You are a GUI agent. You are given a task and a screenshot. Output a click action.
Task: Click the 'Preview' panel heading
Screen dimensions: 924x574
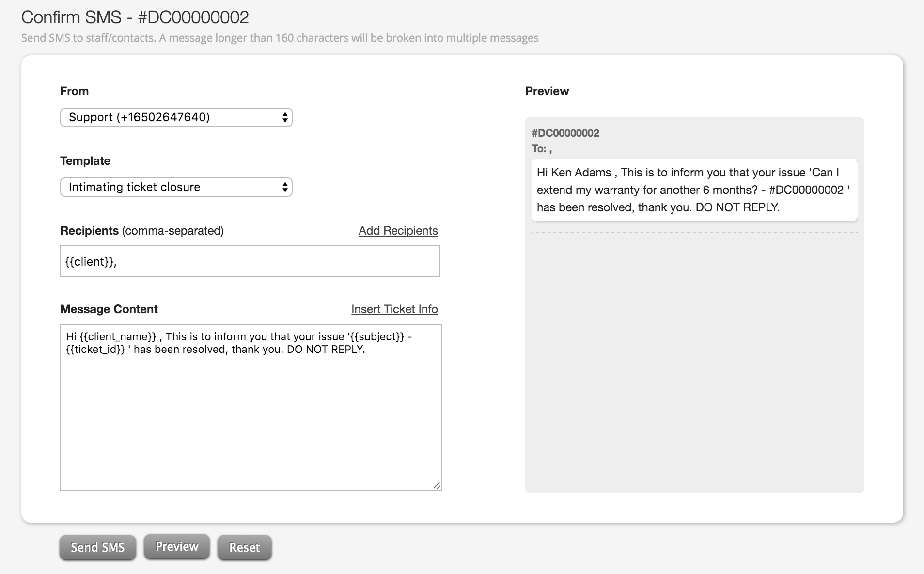tap(547, 91)
